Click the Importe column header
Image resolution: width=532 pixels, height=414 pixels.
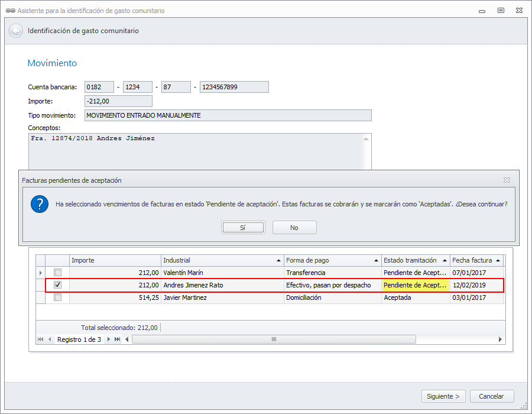115,260
